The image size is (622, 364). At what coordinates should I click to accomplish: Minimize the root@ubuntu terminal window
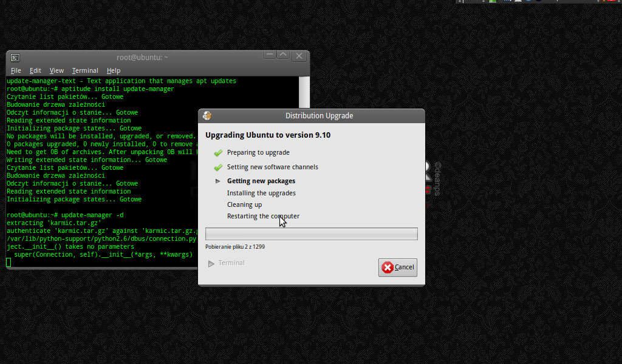click(x=270, y=55)
